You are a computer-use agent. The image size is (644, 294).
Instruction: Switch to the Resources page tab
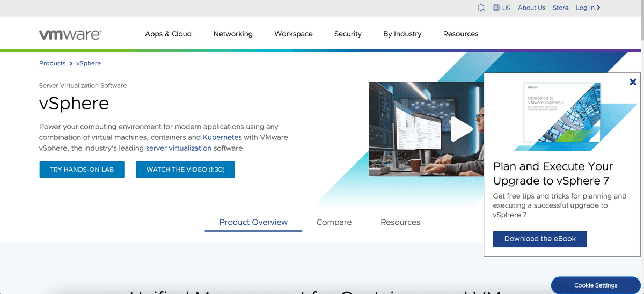pyautogui.click(x=400, y=222)
